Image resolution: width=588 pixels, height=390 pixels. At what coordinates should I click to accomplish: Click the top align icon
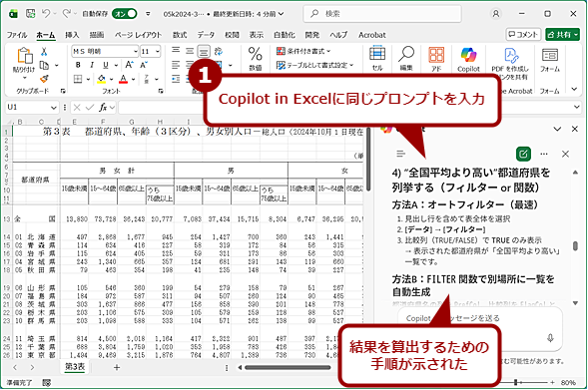pyautogui.click(x=176, y=51)
